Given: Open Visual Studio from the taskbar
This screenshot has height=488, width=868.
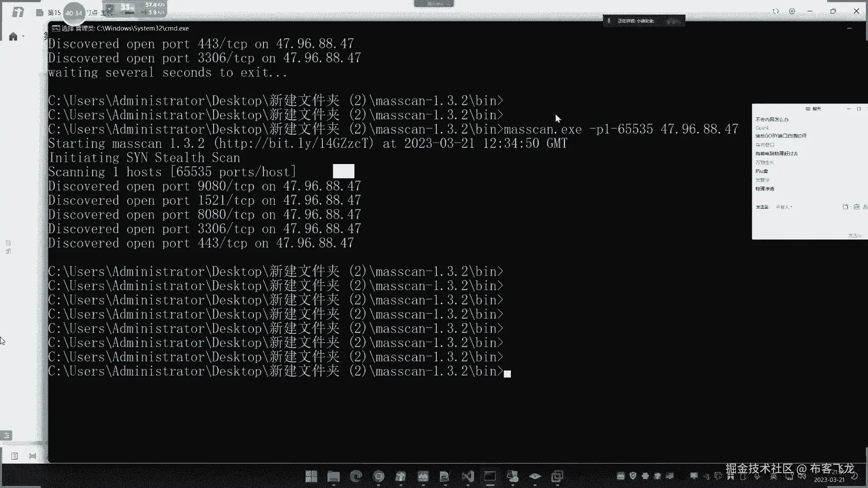Looking at the screenshot, I should [468, 476].
